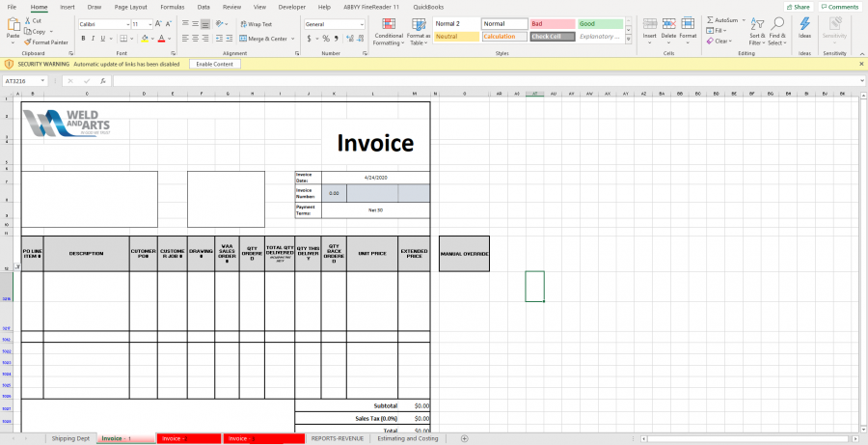
Task: Open Format as Table gallery
Action: [x=419, y=32]
